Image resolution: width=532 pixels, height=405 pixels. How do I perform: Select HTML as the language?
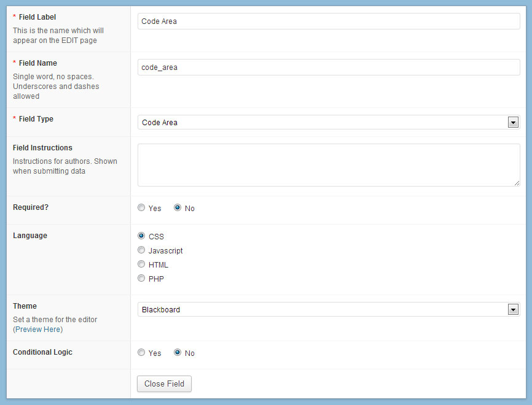coord(141,264)
